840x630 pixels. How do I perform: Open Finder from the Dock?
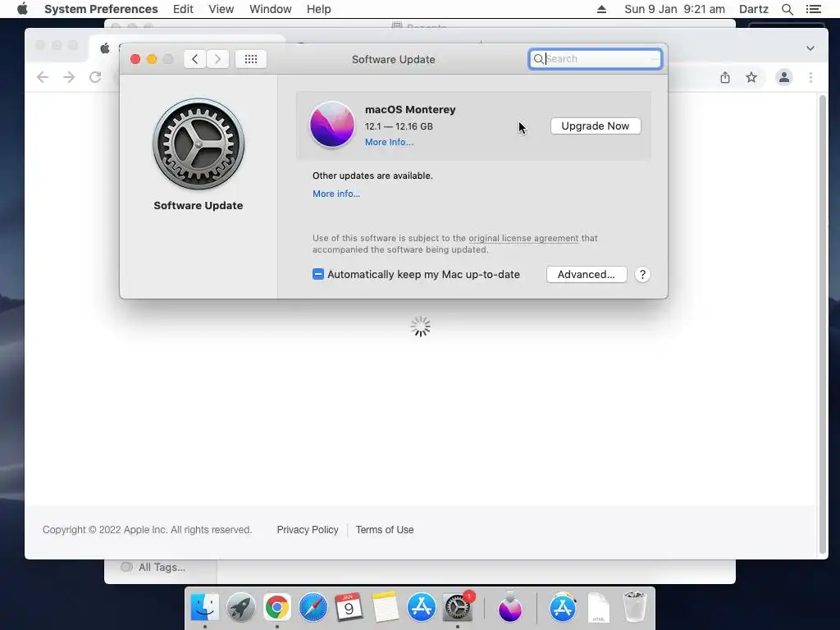pos(204,608)
